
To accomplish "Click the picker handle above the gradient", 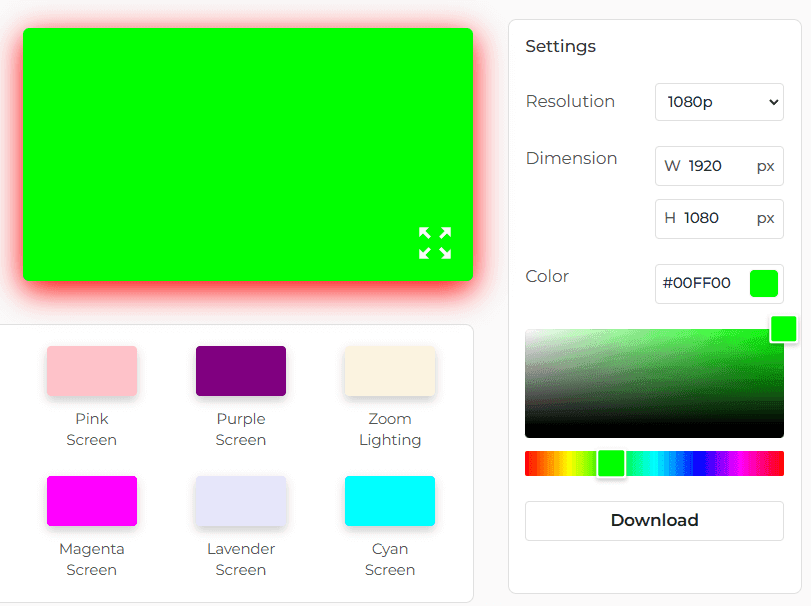I will pyautogui.click(x=783, y=328).
